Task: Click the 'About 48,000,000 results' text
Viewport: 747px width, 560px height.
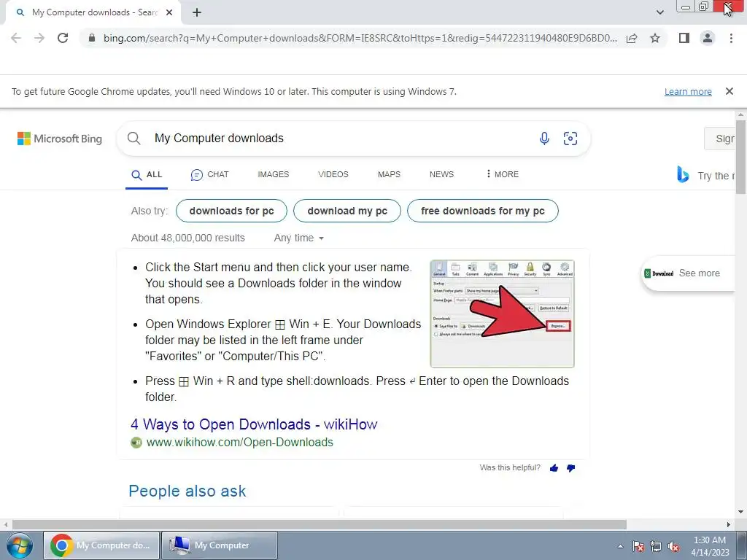Action: pos(187,238)
